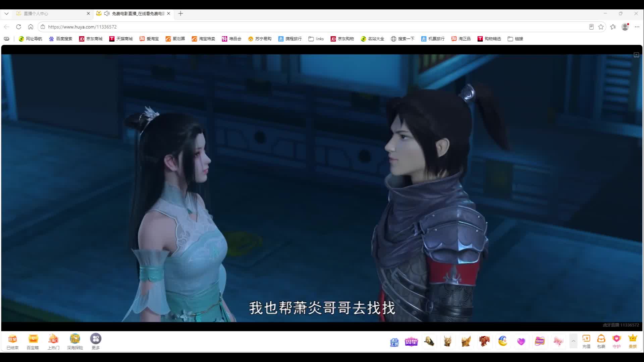Open the 贵族 crown icon
Viewport: 644px width, 362px height.
633,341
